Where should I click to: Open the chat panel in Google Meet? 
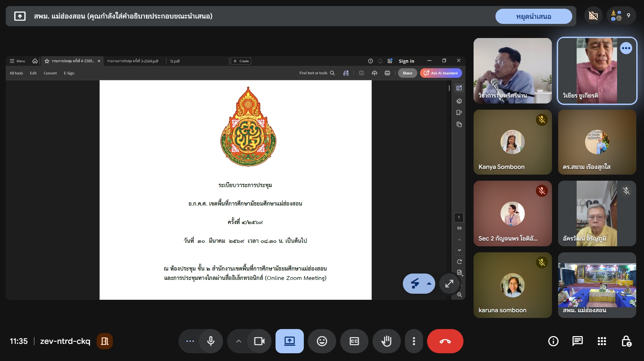[x=577, y=341]
